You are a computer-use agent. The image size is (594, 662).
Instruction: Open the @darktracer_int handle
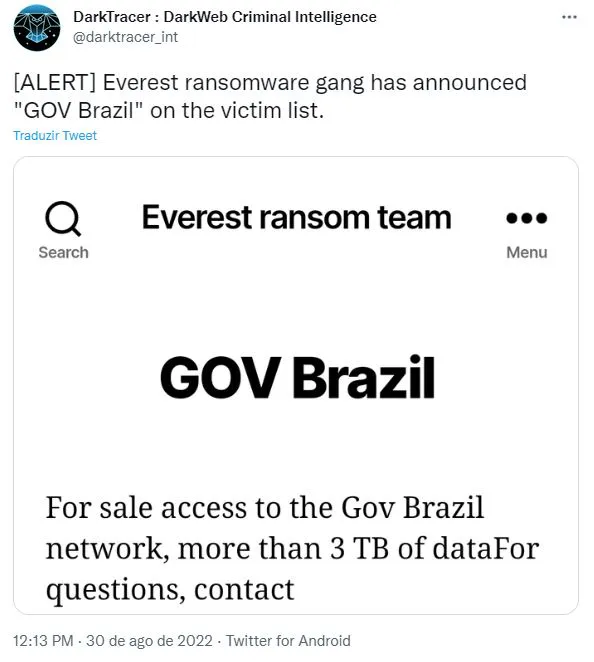pyautogui.click(x=125, y=37)
